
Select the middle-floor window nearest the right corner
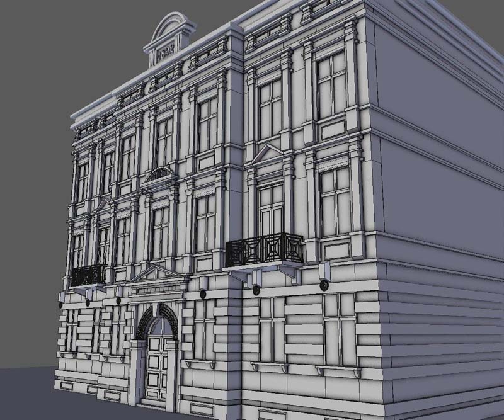335,201
